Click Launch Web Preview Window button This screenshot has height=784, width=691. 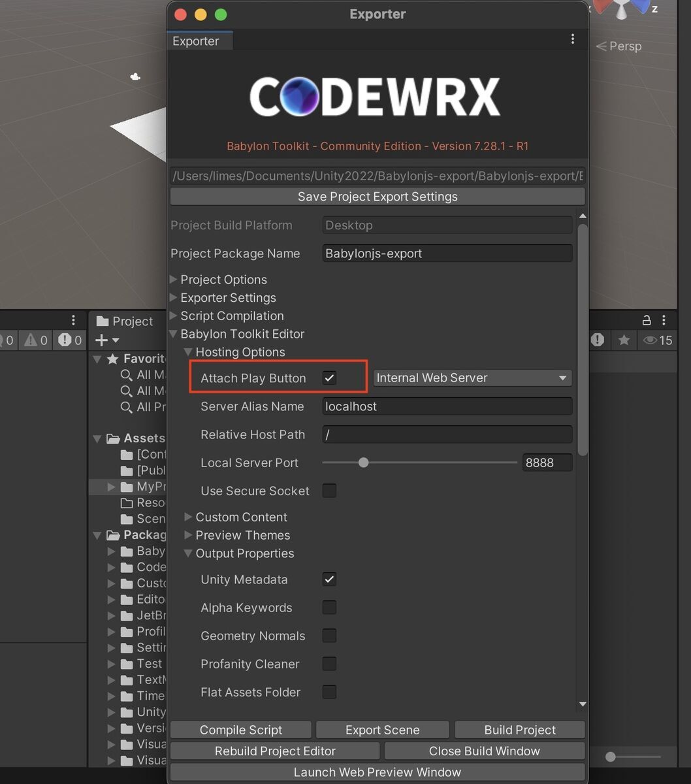pos(378,772)
